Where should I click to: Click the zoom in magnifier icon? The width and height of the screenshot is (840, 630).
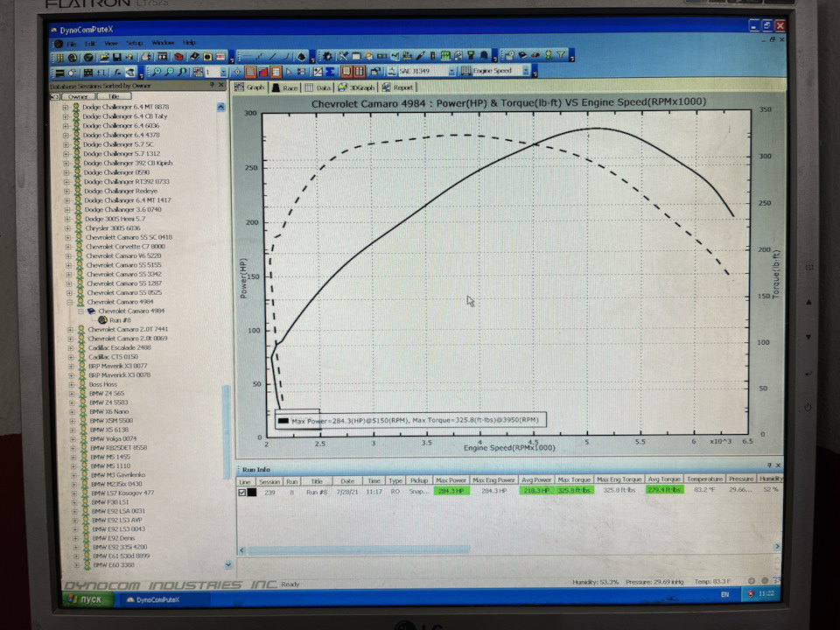(157, 71)
